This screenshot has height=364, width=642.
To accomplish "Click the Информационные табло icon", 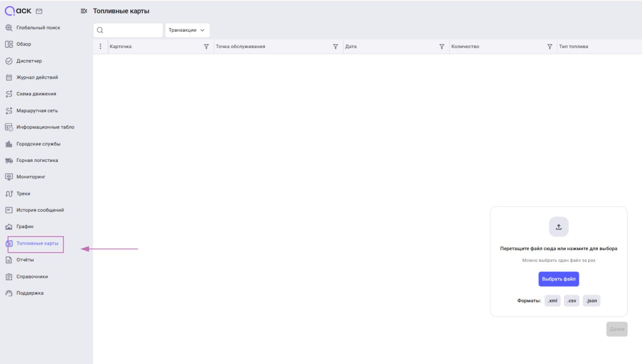I will pos(9,127).
